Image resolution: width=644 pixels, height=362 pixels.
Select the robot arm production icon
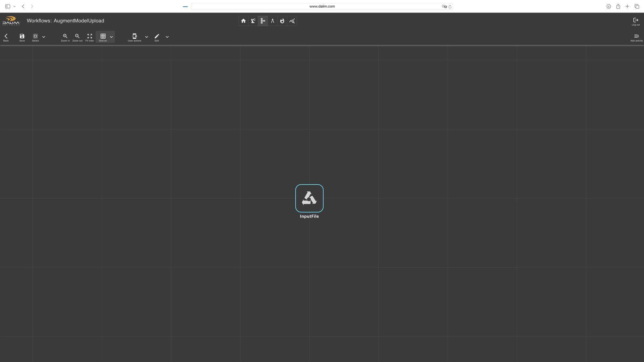pyautogui.click(x=253, y=21)
